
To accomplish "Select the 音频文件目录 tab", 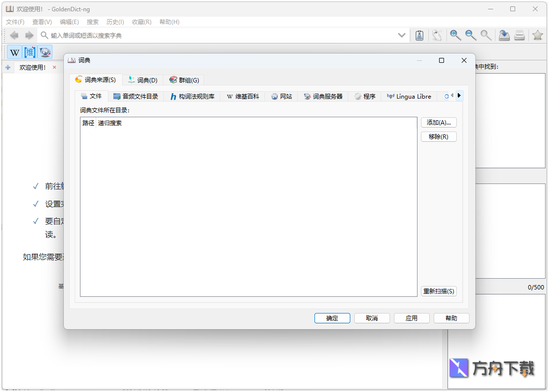I will pyautogui.click(x=136, y=97).
